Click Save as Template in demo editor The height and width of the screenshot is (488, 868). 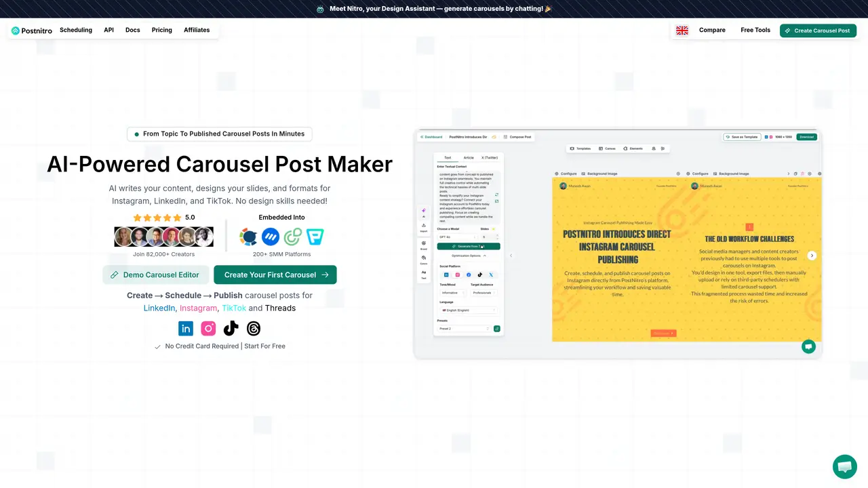coord(742,137)
